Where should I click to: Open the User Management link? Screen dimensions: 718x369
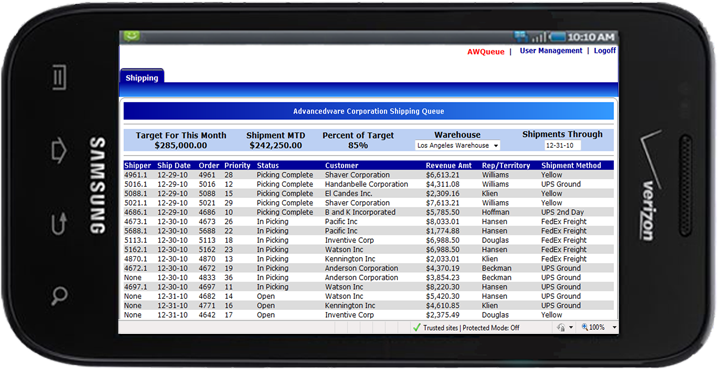point(551,51)
